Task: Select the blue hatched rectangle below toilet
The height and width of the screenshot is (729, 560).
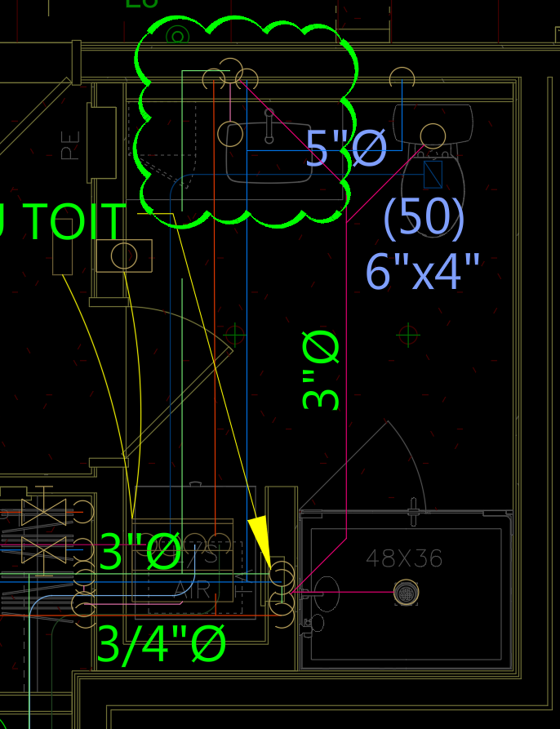Action: click(x=432, y=174)
